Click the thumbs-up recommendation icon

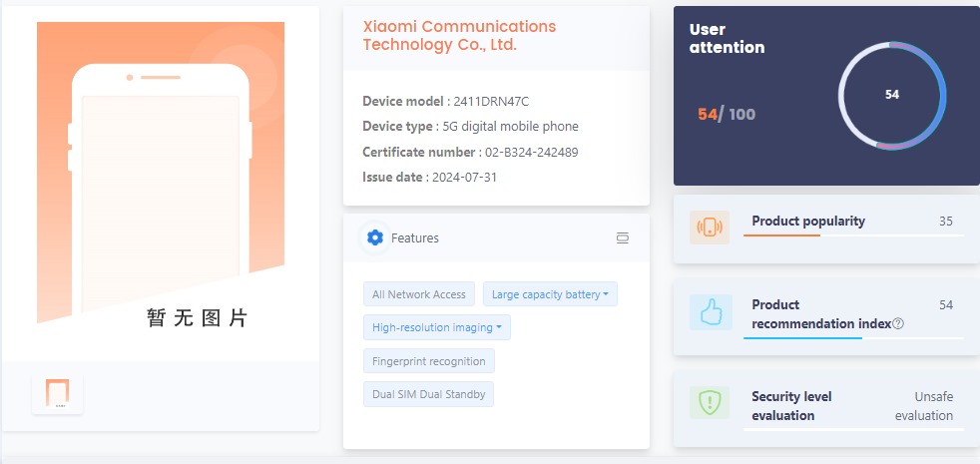710,313
